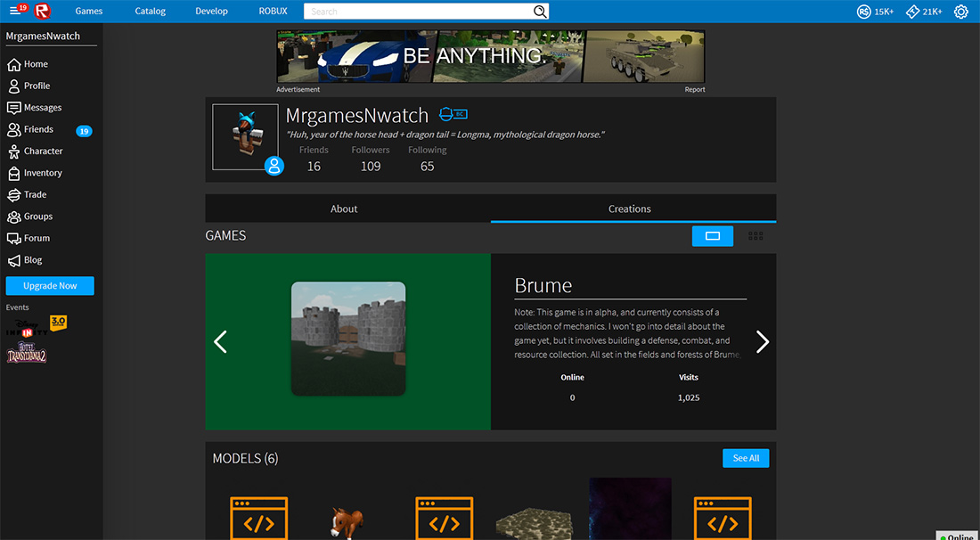Image resolution: width=980 pixels, height=540 pixels.
Task: Open the Tickets balance icon
Action: coord(912,12)
